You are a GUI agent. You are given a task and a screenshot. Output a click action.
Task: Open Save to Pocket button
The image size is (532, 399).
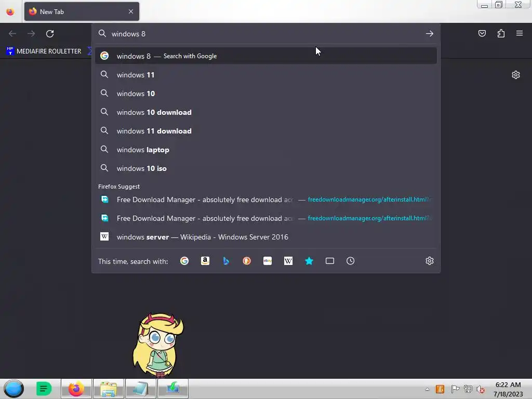[482, 33]
